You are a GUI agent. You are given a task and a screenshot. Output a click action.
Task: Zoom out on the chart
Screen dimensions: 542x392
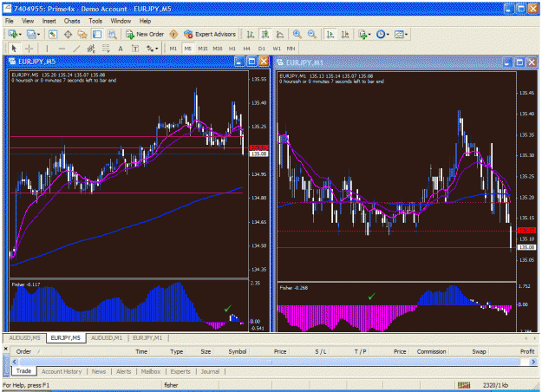point(311,34)
